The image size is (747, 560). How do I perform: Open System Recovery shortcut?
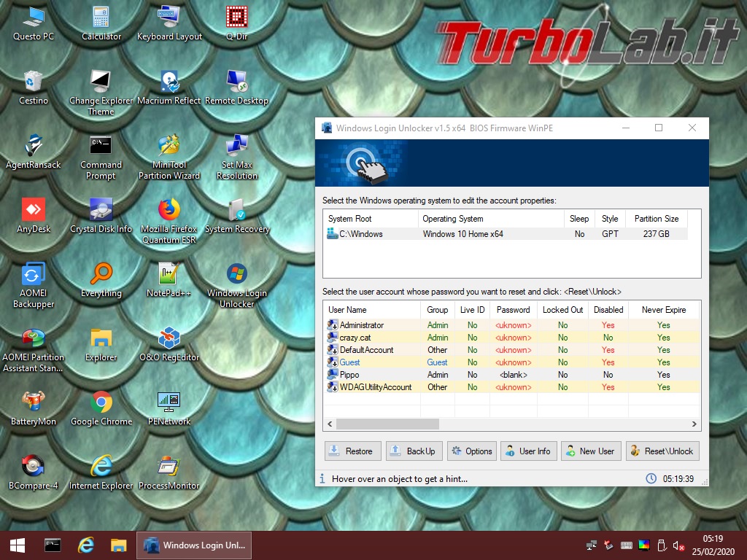(x=237, y=217)
